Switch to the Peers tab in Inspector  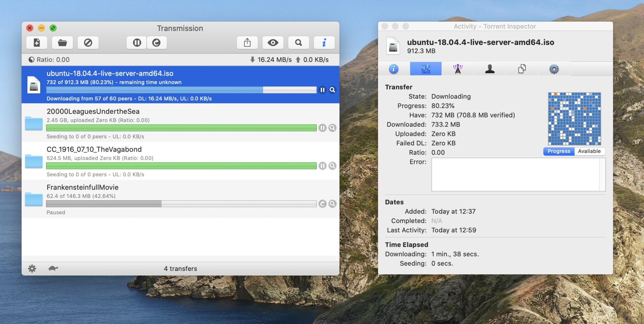490,69
